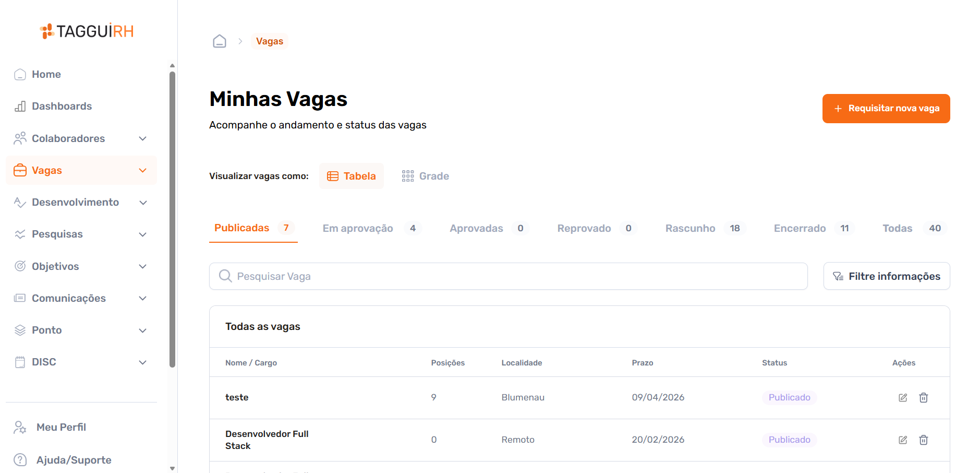Open the Em aprovação tab
The height and width of the screenshot is (473, 980).
pos(371,228)
